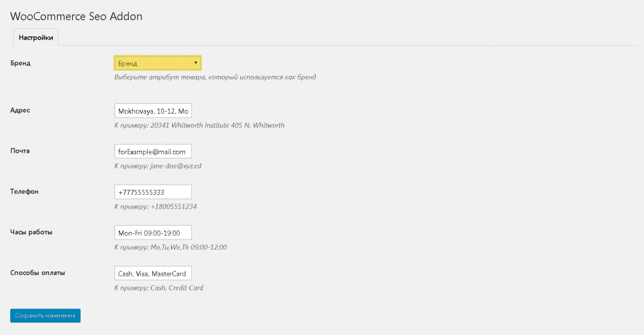The width and height of the screenshot is (644, 335).
Task: Click the Часы работы label
Action: point(31,232)
